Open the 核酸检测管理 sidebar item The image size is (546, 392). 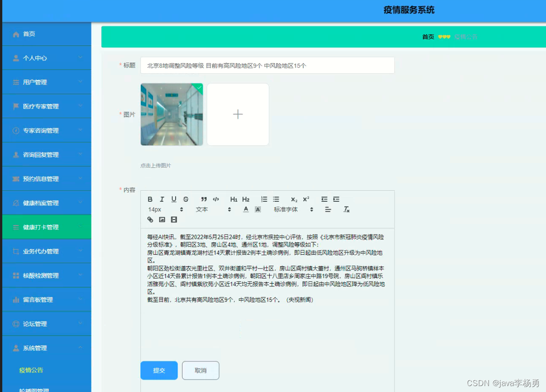47,275
